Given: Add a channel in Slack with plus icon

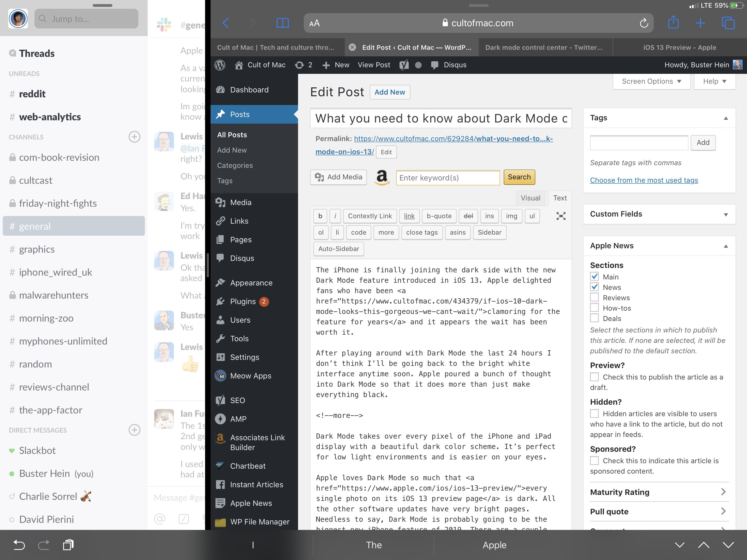Looking at the screenshot, I should [x=135, y=137].
